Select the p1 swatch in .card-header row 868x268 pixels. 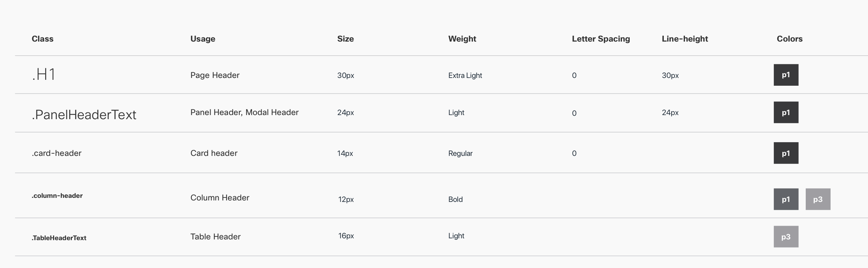tap(786, 153)
